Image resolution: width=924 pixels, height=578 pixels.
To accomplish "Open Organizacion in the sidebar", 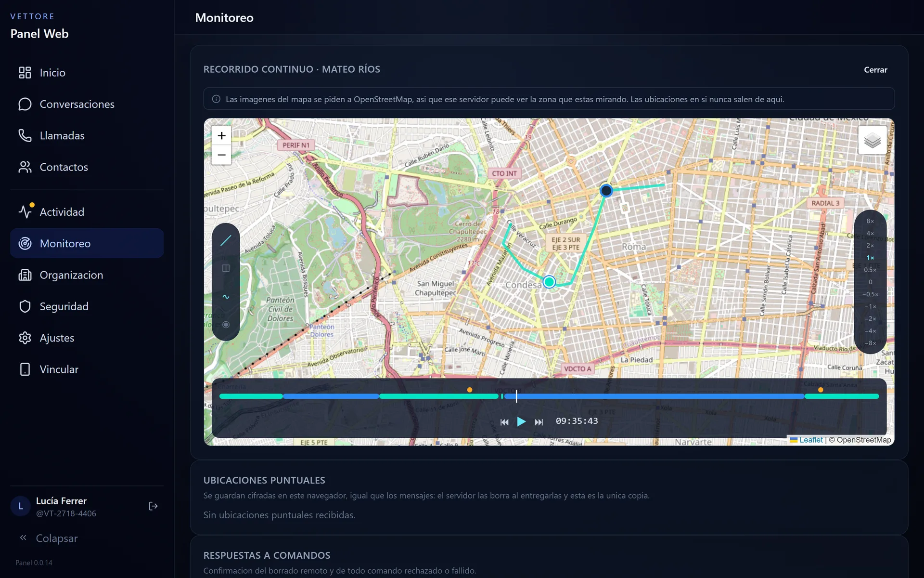I will pos(87,275).
